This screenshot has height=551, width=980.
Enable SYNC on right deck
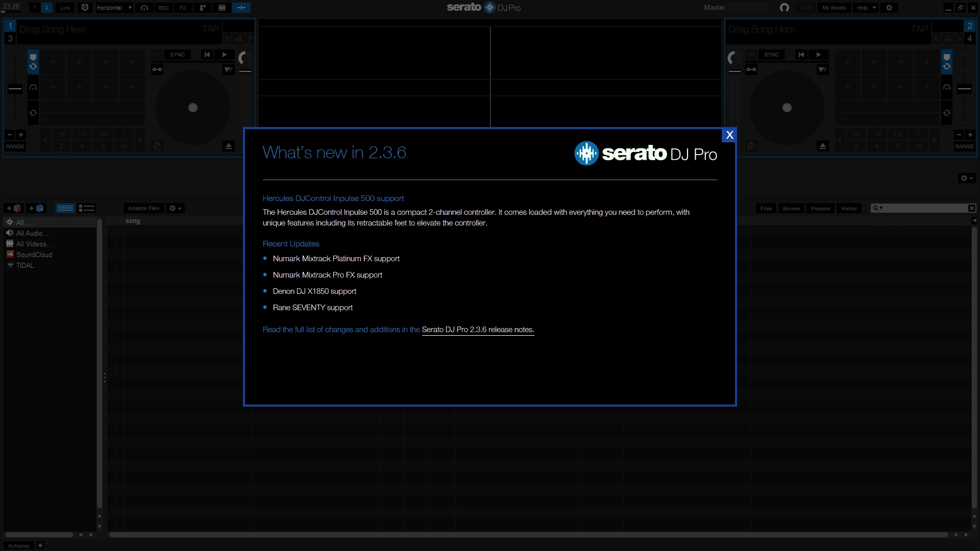click(x=771, y=55)
